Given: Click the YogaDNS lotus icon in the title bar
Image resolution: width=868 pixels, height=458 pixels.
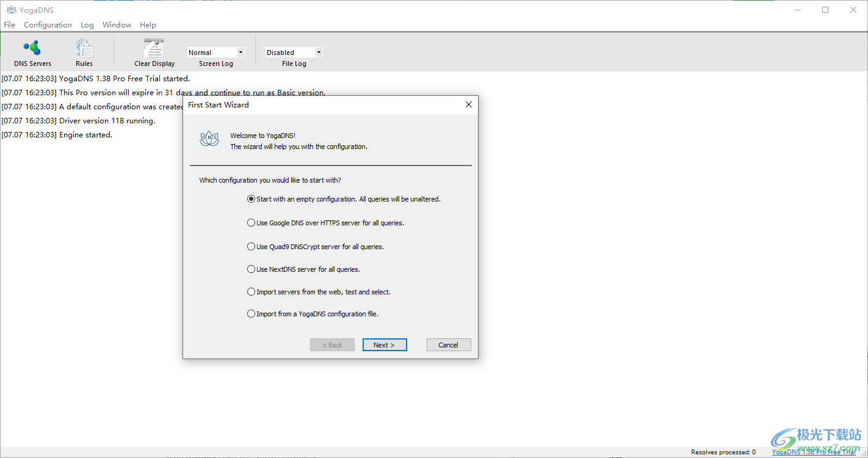Looking at the screenshot, I should pyautogui.click(x=11, y=10).
